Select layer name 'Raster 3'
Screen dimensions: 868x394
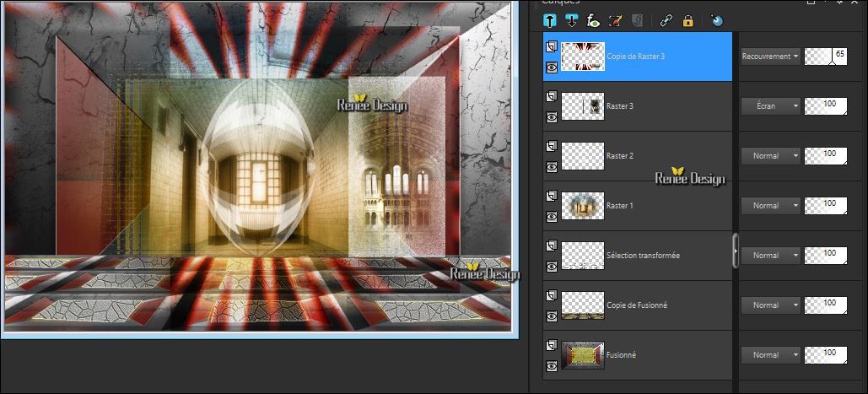point(620,105)
